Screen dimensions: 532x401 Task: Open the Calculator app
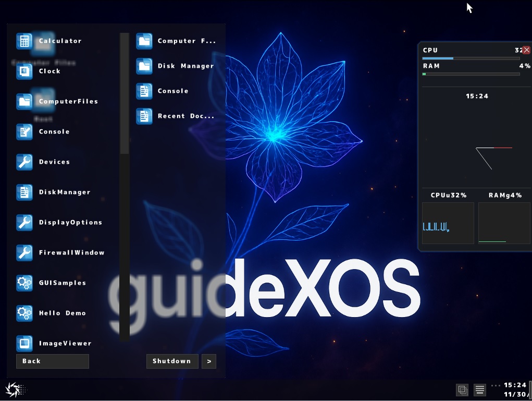click(x=60, y=41)
